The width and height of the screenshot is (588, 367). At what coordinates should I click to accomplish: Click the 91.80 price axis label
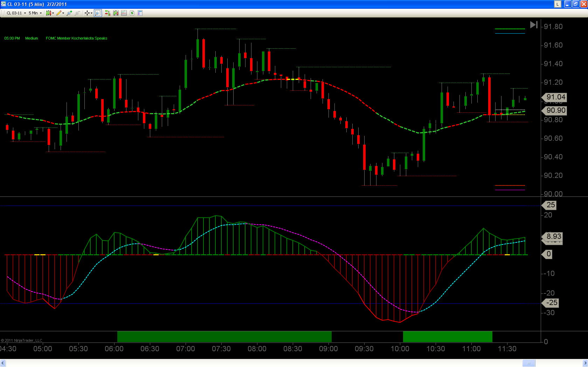coord(553,27)
